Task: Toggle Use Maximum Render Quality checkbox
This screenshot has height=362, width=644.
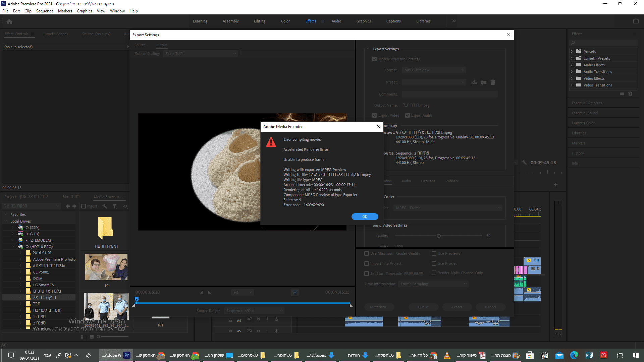Action: [x=367, y=253]
